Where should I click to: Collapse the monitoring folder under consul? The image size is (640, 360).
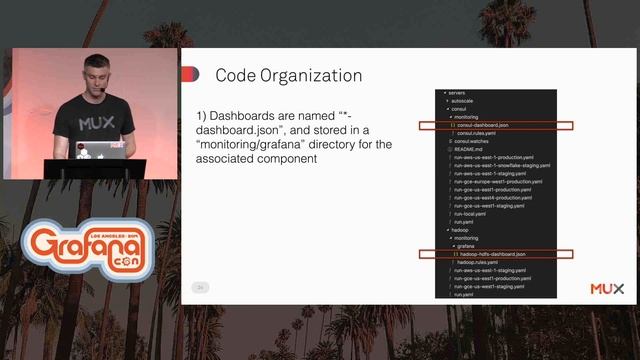451,117
